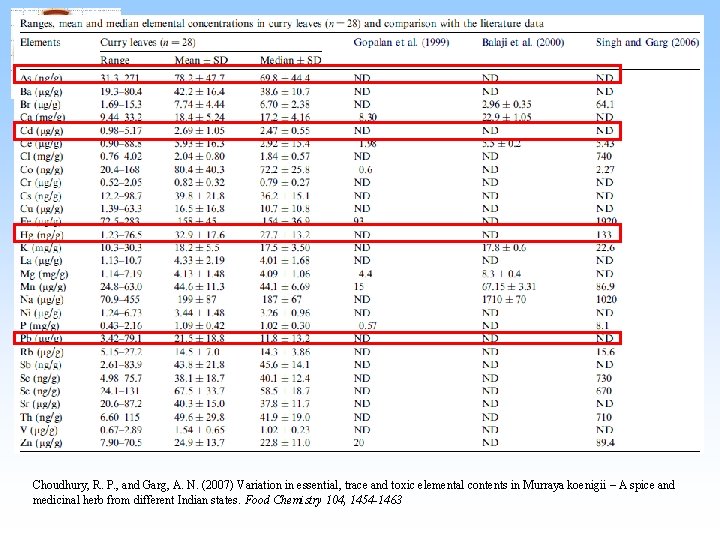
Task: Click Singh and Garg value "2.27" for Co
Action: point(605,170)
